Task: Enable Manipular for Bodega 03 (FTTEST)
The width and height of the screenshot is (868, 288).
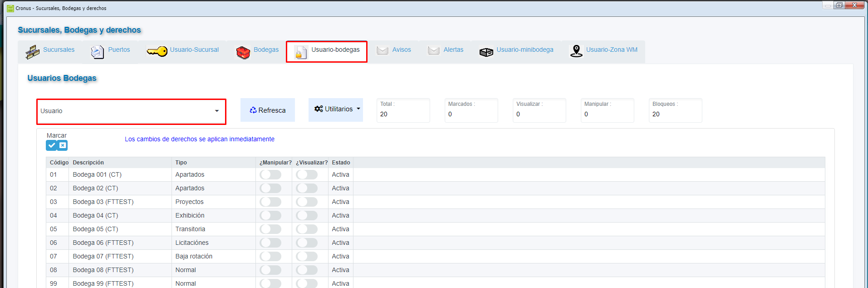Action: click(270, 202)
